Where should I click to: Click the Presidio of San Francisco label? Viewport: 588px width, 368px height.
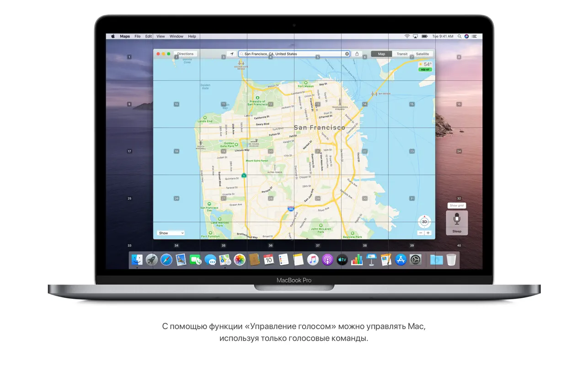(x=257, y=103)
